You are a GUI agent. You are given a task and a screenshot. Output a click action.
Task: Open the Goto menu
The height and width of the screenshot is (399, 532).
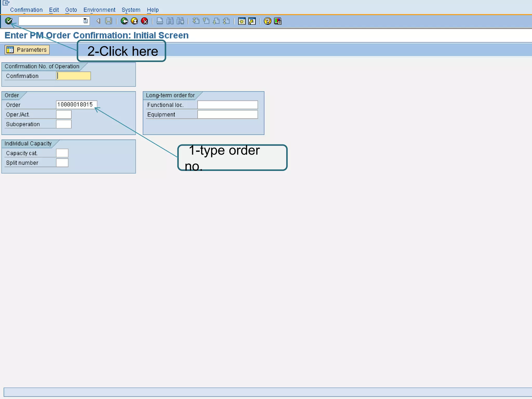(x=71, y=10)
